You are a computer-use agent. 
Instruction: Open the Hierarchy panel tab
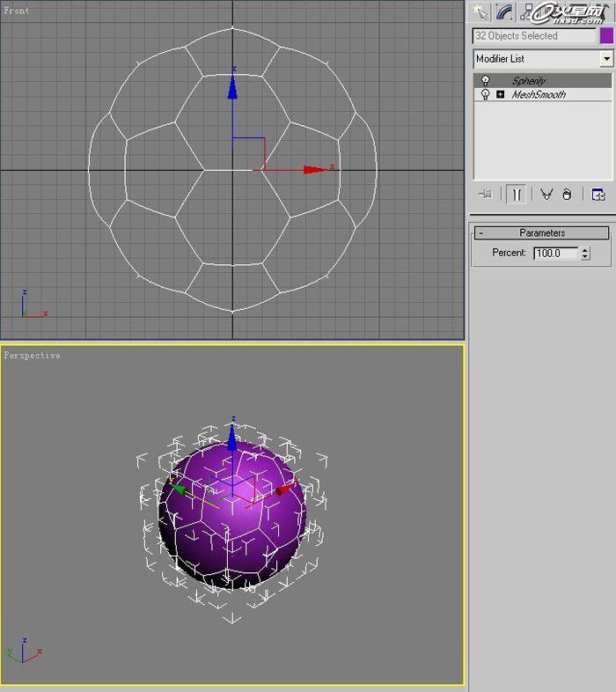[x=528, y=11]
